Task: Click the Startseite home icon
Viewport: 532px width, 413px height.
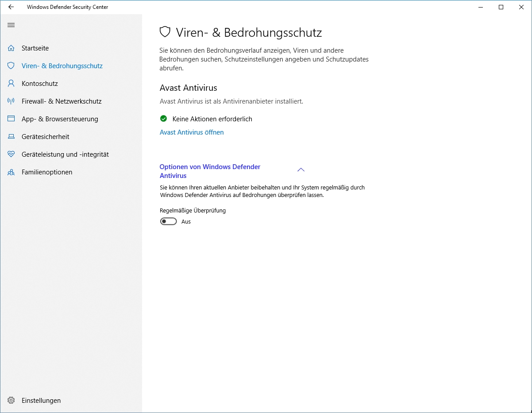Action: 11,48
